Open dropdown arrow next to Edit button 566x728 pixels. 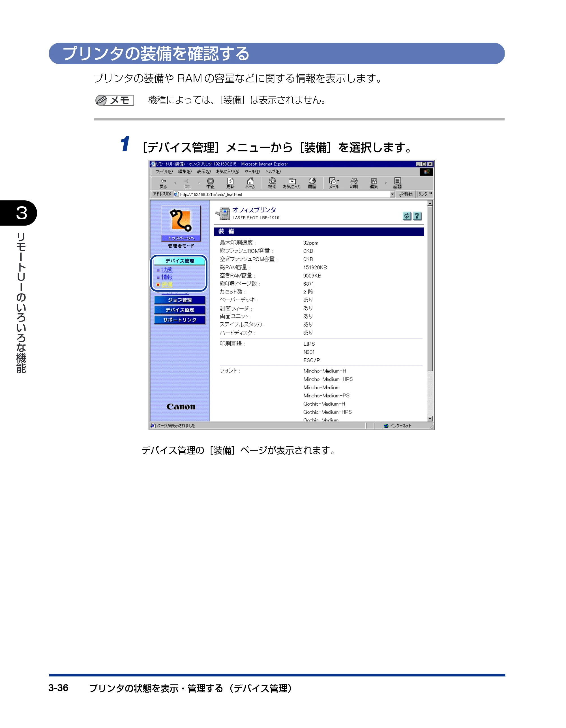(x=386, y=183)
